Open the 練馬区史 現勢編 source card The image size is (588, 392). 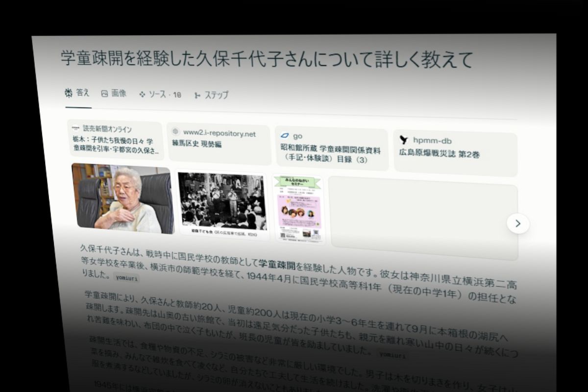pyautogui.click(x=217, y=142)
